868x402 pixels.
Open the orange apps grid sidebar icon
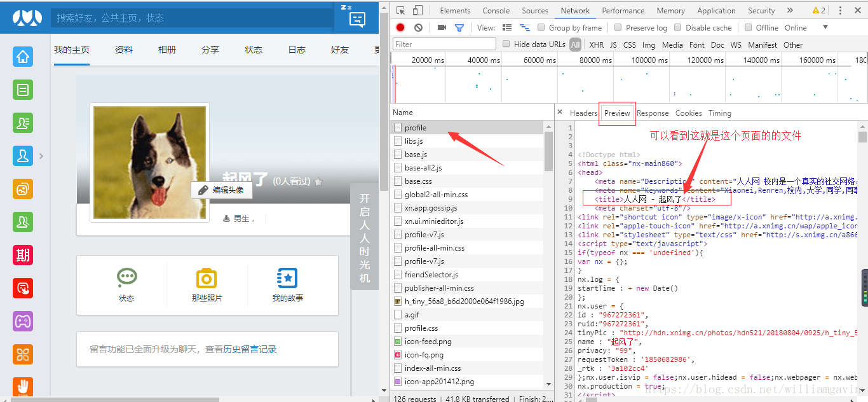[x=23, y=354]
